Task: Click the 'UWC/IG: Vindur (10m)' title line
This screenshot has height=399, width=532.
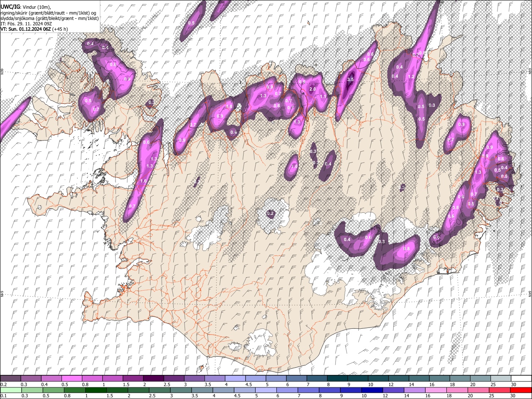Action: (x=25, y=7)
